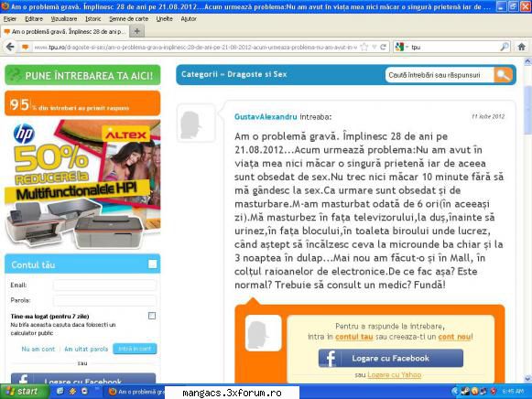Click the magnifier in browser search box
Screen dimensions: 532x399
505,47
